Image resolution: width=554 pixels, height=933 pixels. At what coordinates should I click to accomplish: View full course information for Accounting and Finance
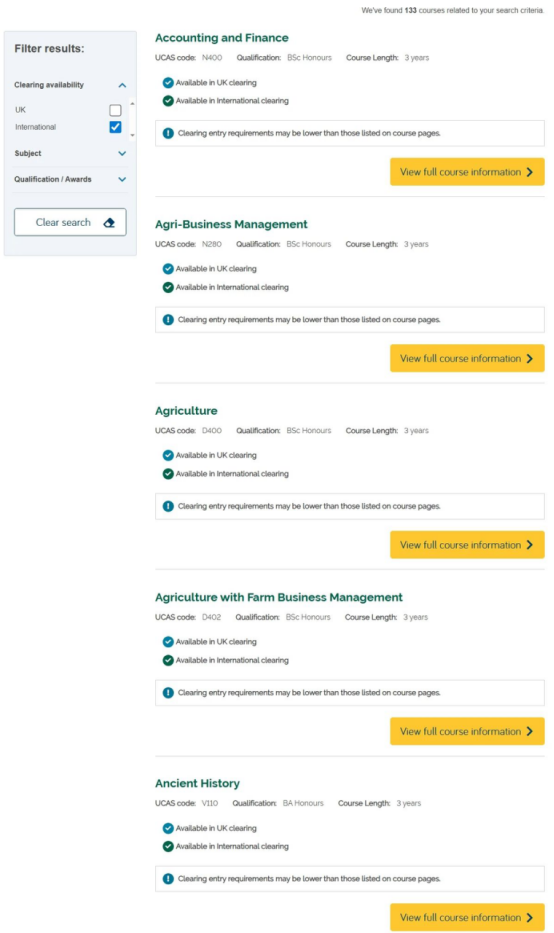tap(467, 172)
